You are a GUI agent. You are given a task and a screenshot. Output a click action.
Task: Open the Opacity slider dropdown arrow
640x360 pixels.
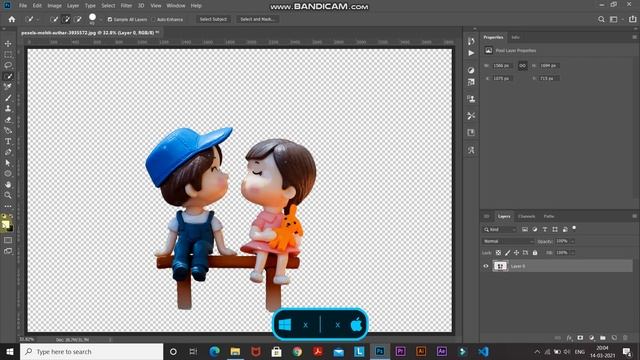(572, 241)
